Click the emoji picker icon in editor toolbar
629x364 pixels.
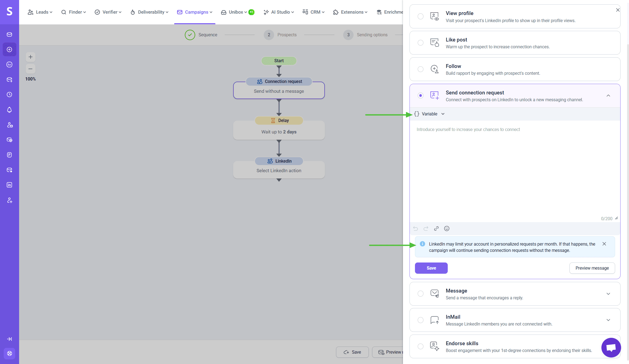click(447, 229)
